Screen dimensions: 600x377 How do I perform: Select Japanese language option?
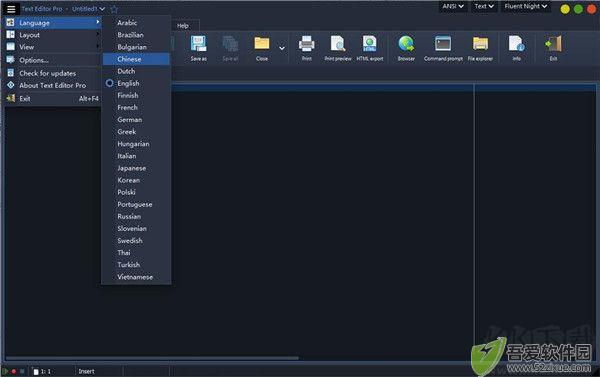136,168
